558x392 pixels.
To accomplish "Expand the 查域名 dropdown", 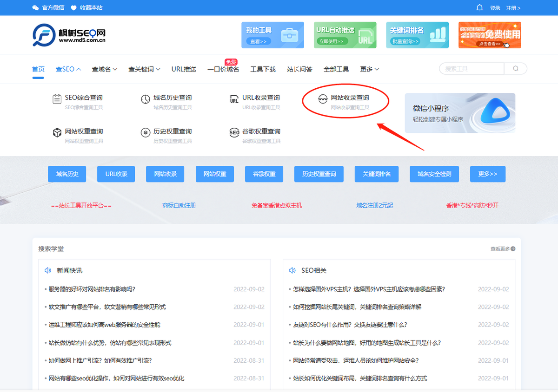I will pyautogui.click(x=105, y=69).
